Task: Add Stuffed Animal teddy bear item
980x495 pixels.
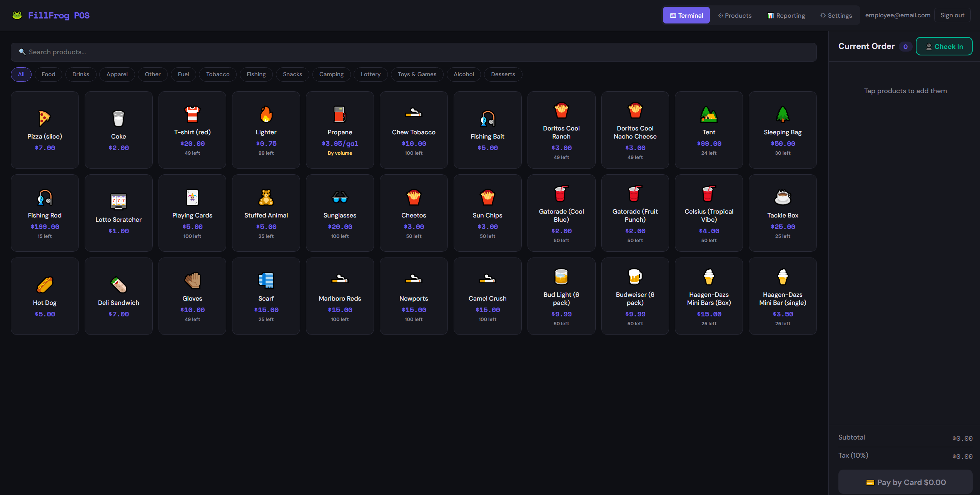Action: click(266, 213)
